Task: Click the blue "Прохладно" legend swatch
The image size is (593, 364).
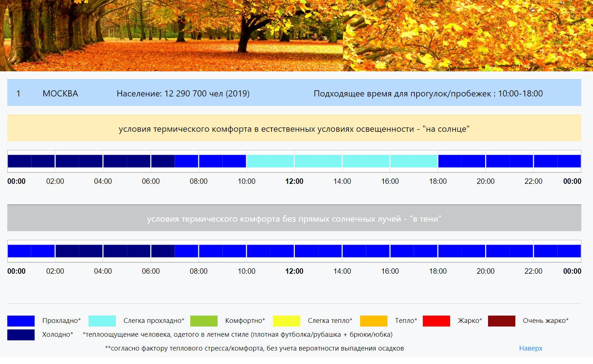Action: (x=21, y=321)
